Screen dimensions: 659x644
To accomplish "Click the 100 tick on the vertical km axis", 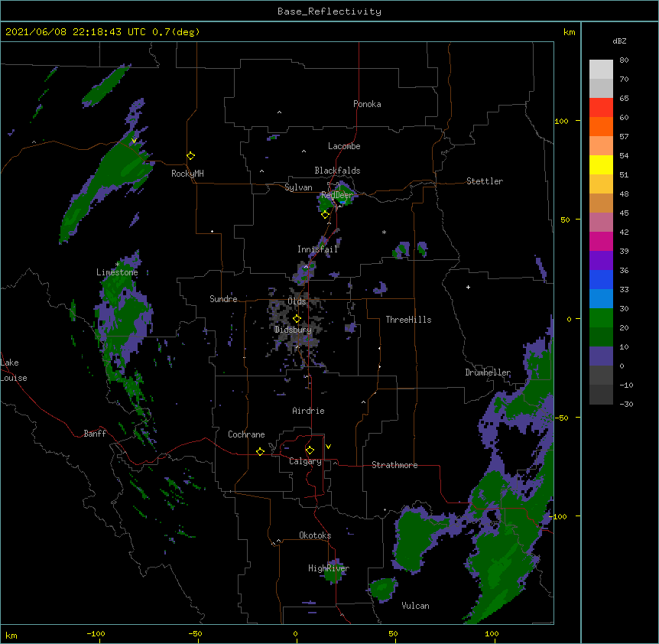I will 561,121.
